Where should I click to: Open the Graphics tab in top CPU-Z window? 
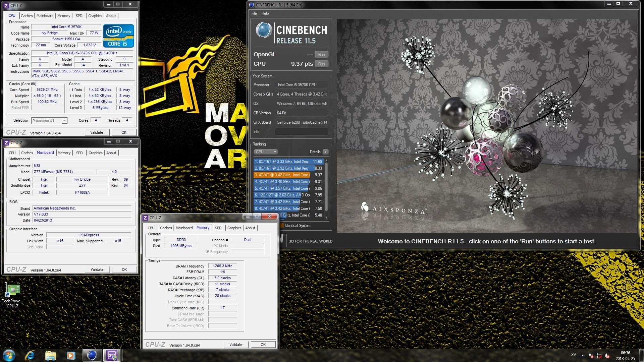point(95,16)
